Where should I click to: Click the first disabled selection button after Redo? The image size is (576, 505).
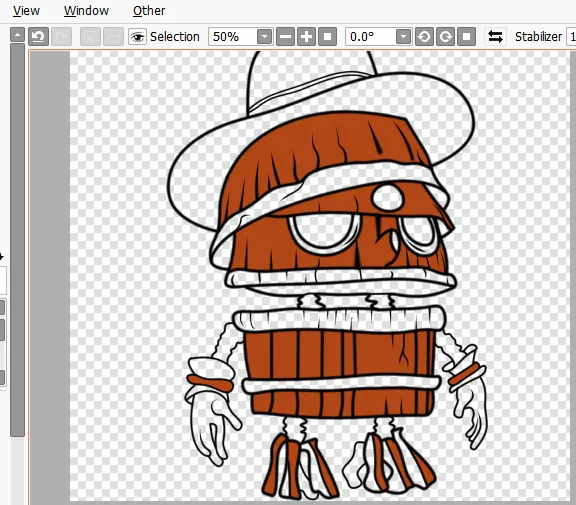click(x=90, y=37)
